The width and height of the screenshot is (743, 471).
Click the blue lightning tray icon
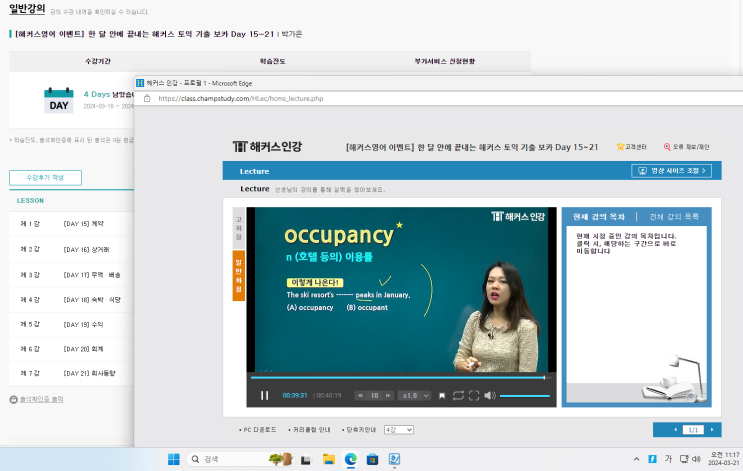[652, 459]
